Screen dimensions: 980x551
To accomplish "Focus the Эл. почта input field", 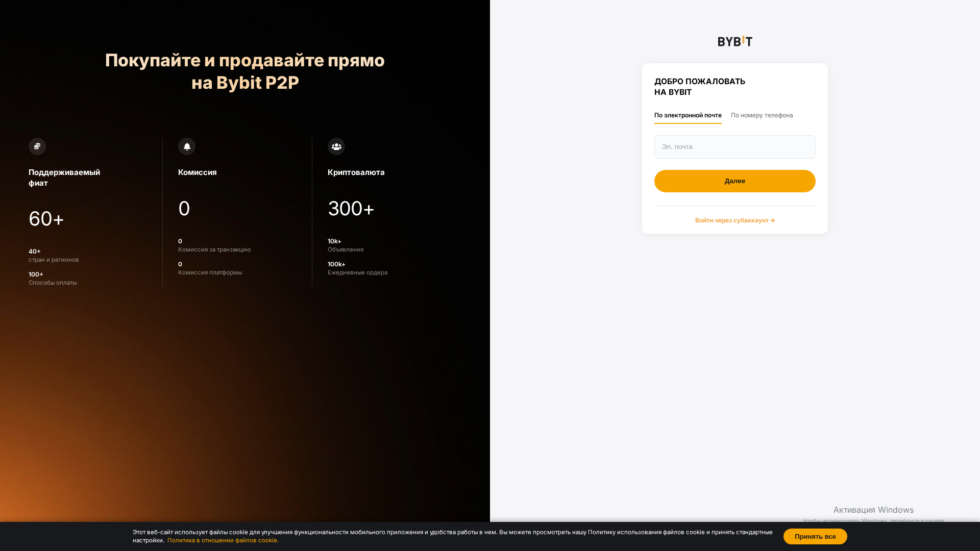I will tap(735, 147).
